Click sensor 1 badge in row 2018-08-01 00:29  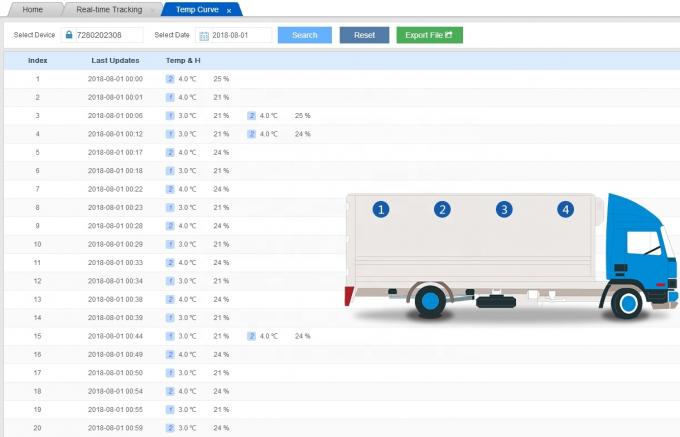170,244
